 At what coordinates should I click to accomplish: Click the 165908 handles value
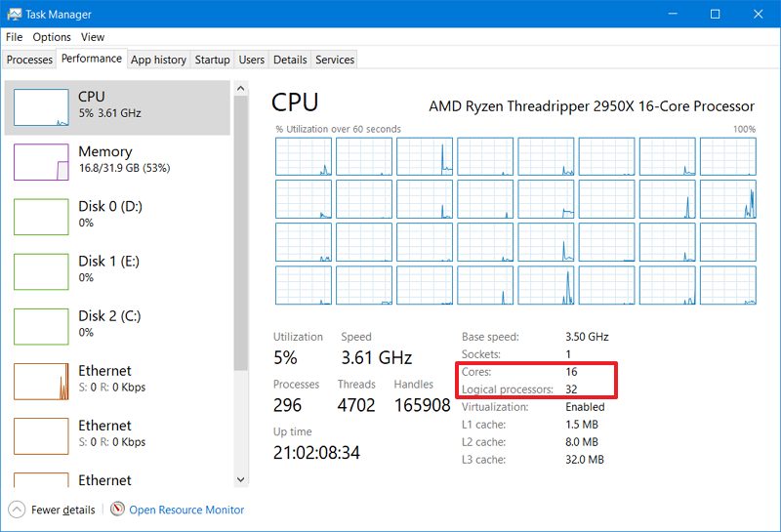tap(423, 405)
